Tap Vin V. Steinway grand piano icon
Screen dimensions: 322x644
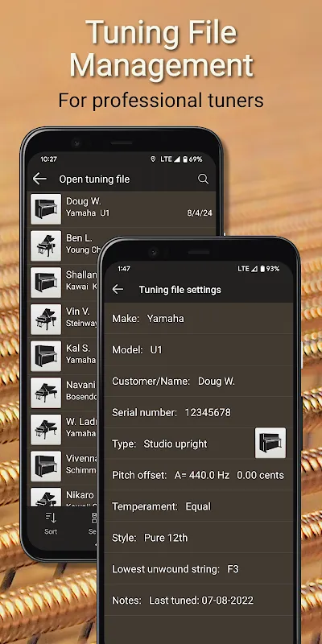tap(46, 319)
